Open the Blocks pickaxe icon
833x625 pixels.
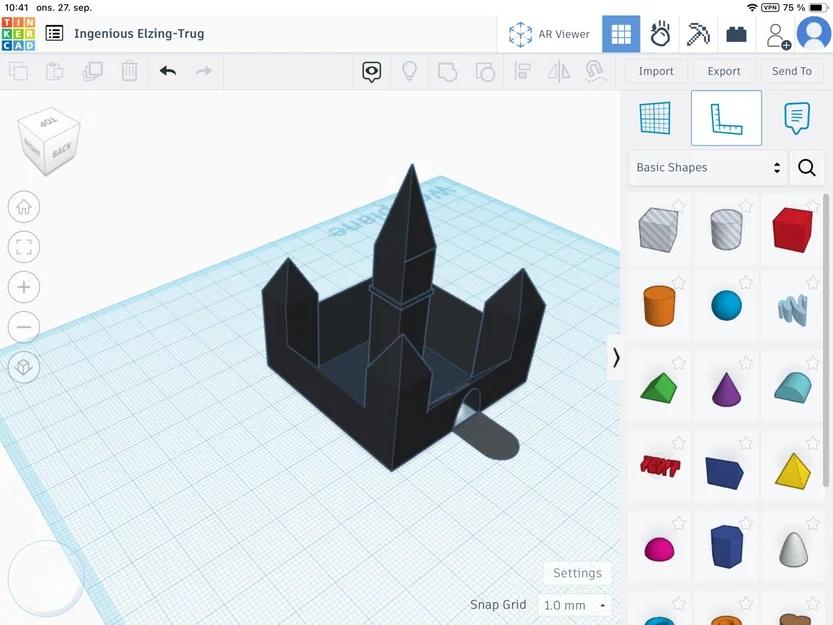click(x=698, y=34)
